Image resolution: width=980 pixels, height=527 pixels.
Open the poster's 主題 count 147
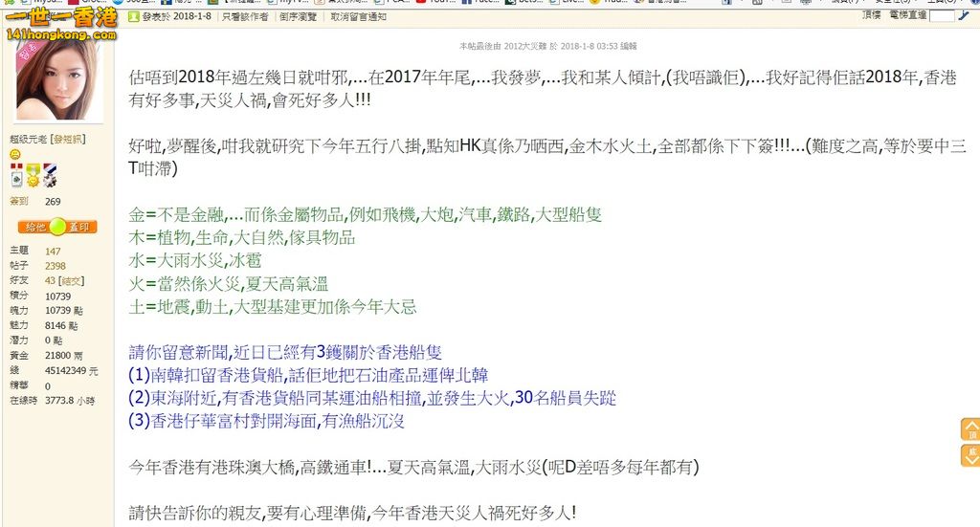click(x=53, y=251)
